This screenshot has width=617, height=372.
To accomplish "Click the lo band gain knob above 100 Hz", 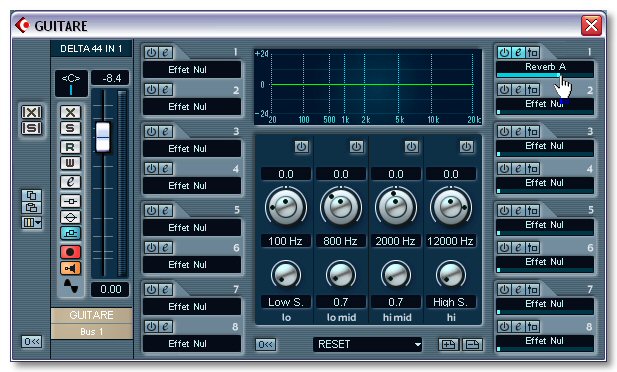I will click(286, 206).
